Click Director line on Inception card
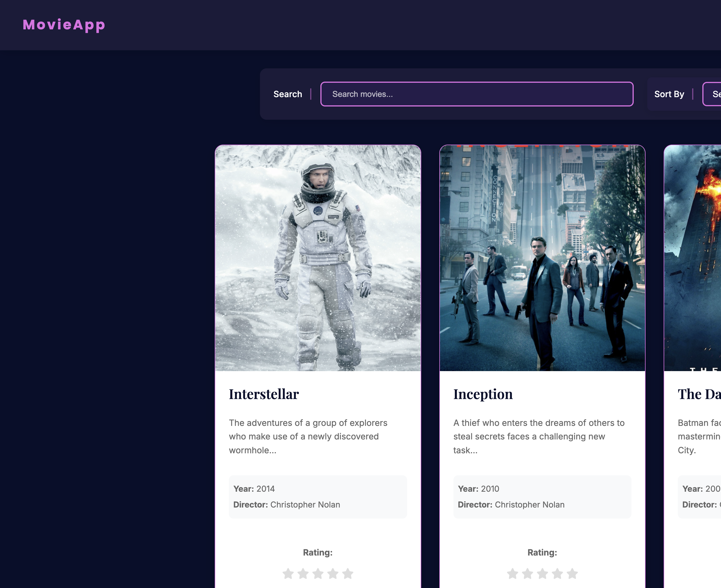721x588 pixels. click(511, 505)
